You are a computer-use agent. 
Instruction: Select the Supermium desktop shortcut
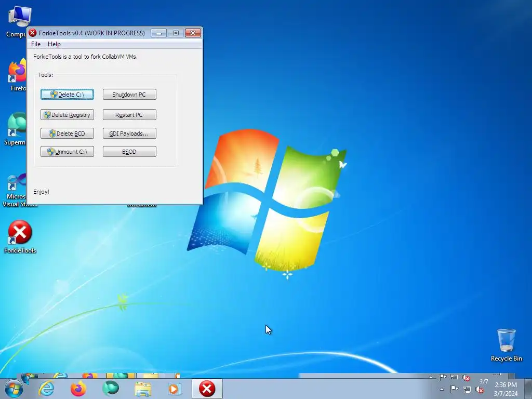pyautogui.click(x=16, y=129)
